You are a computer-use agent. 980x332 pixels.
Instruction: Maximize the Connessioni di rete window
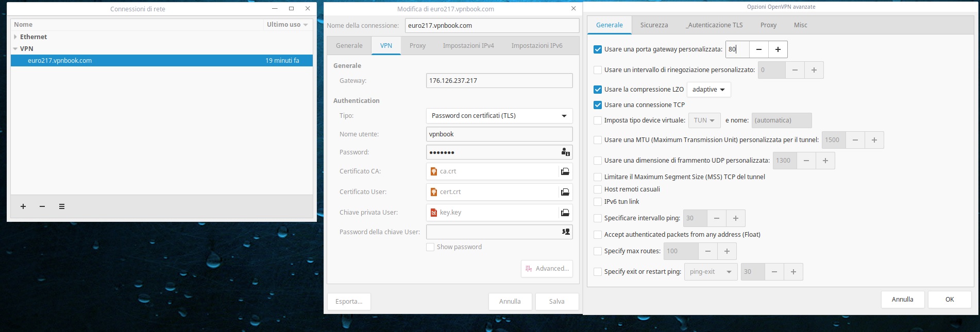click(x=291, y=8)
